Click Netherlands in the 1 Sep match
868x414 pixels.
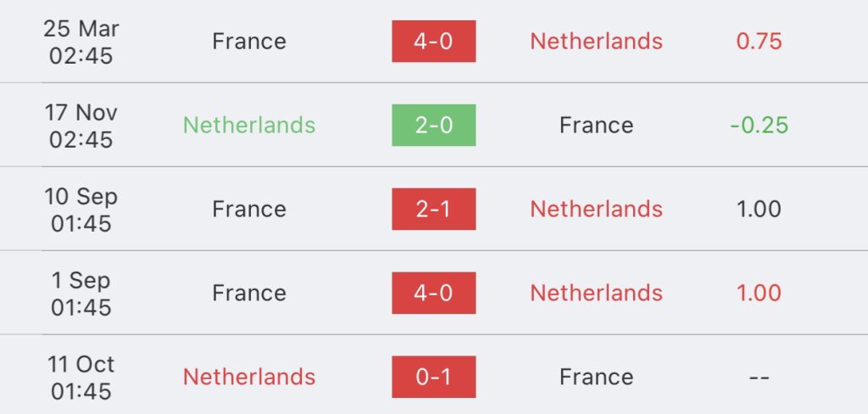coord(596,294)
